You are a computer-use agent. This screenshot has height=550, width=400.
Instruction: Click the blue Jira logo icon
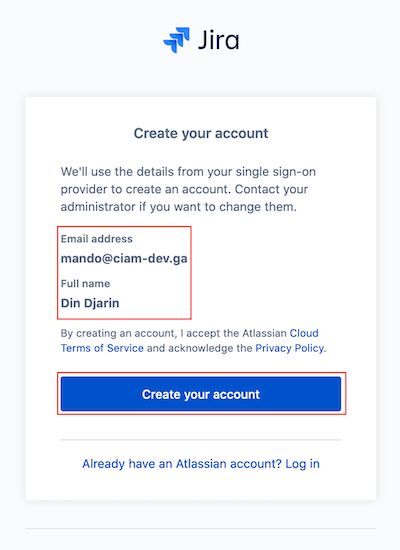[x=176, y=40]
